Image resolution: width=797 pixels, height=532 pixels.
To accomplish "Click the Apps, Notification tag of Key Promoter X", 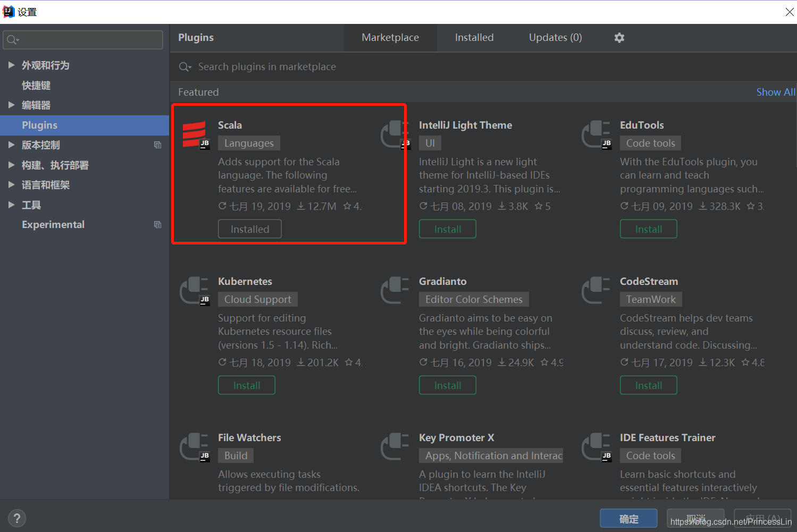I will click(491, 455).
